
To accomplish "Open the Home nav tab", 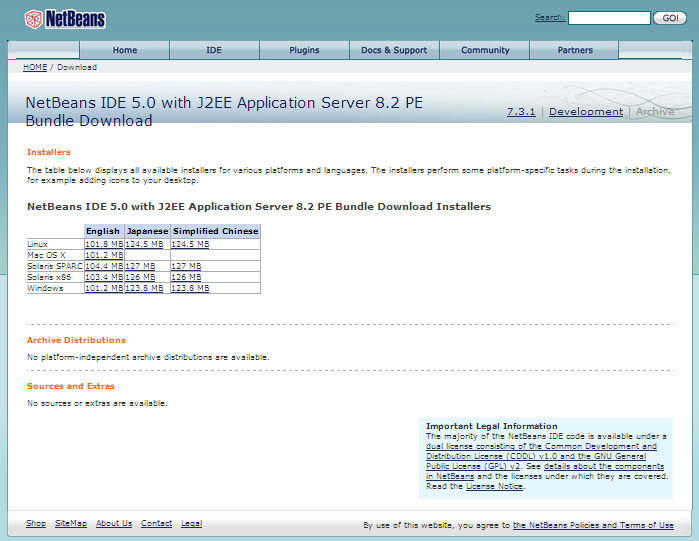I will click(x=125, y=50).
